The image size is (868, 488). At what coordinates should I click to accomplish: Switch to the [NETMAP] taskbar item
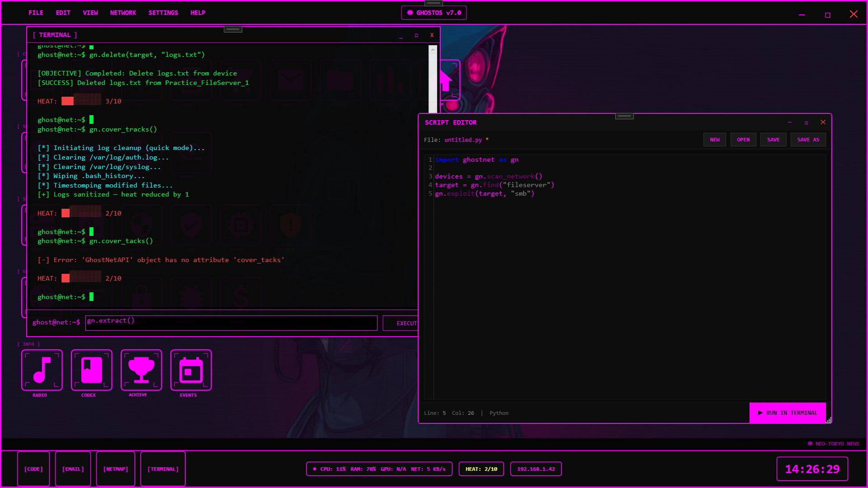click(x=116, y=469)
